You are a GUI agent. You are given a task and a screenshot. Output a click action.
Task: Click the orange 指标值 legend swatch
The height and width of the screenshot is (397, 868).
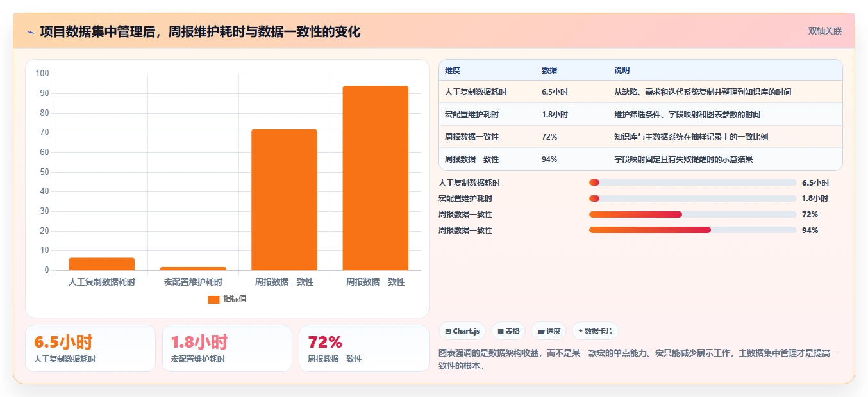click(x=213, y=299)
